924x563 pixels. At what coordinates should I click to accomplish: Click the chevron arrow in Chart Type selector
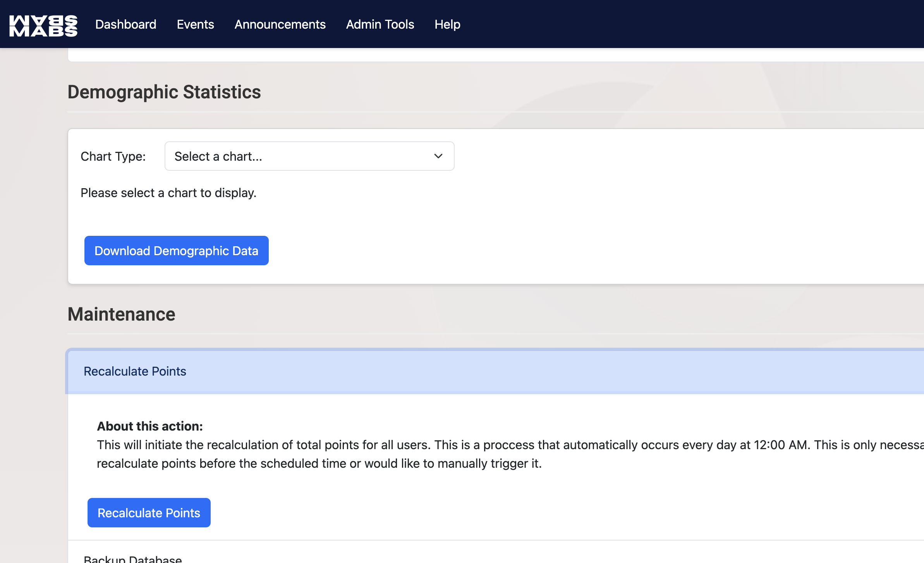pyautogui.click(x=438, y=156)
